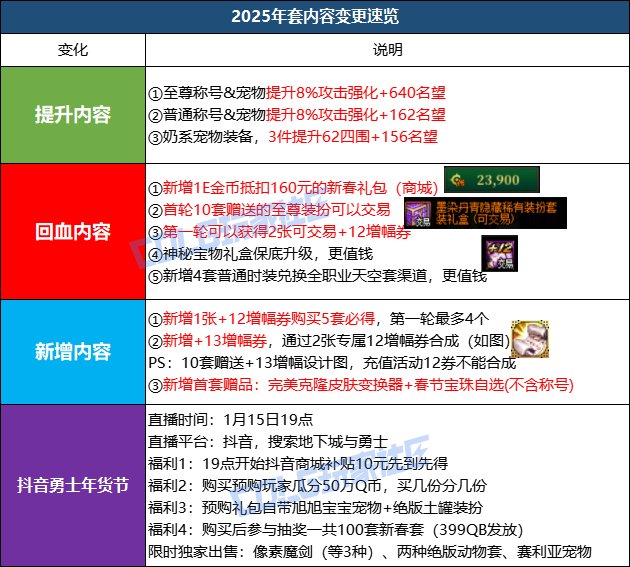The image size is (630, 567).
Task: Click line ③奶系宠物装备 3件提升62四围
Action: coord(293,137)
